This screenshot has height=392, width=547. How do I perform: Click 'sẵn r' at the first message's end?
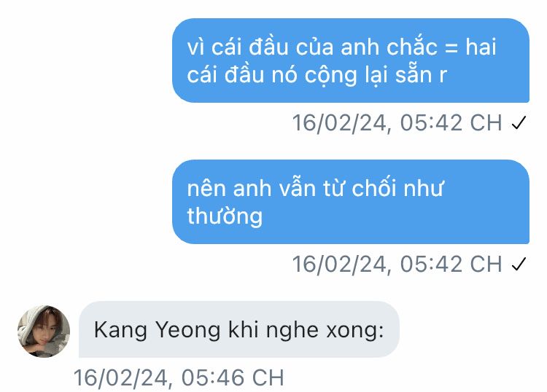[421, 74]
